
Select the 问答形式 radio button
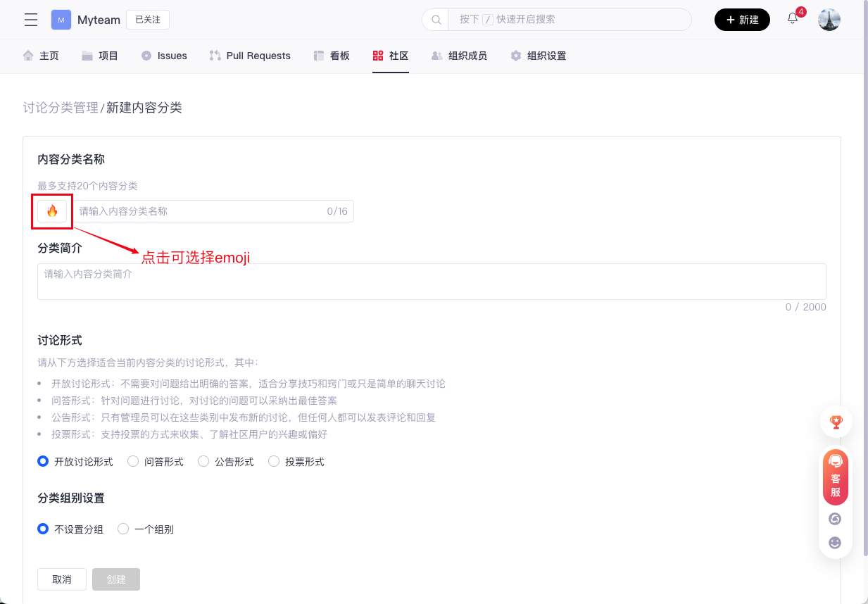pos(133,462)
